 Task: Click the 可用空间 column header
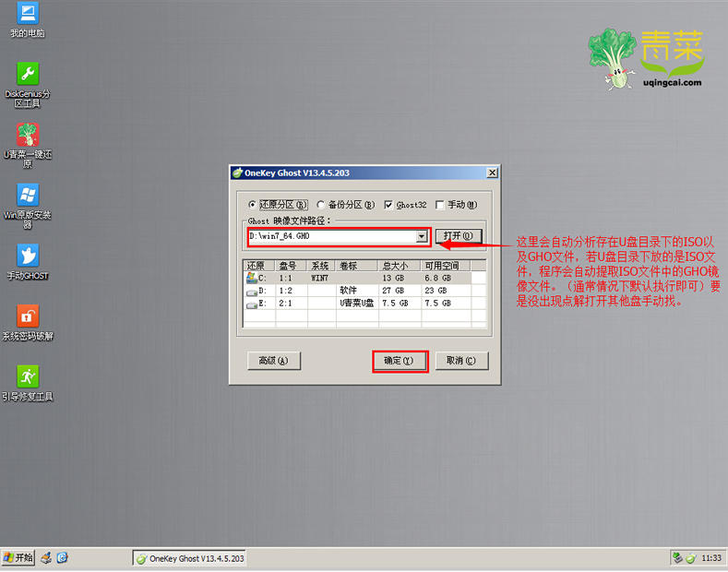tap(446, 266)
